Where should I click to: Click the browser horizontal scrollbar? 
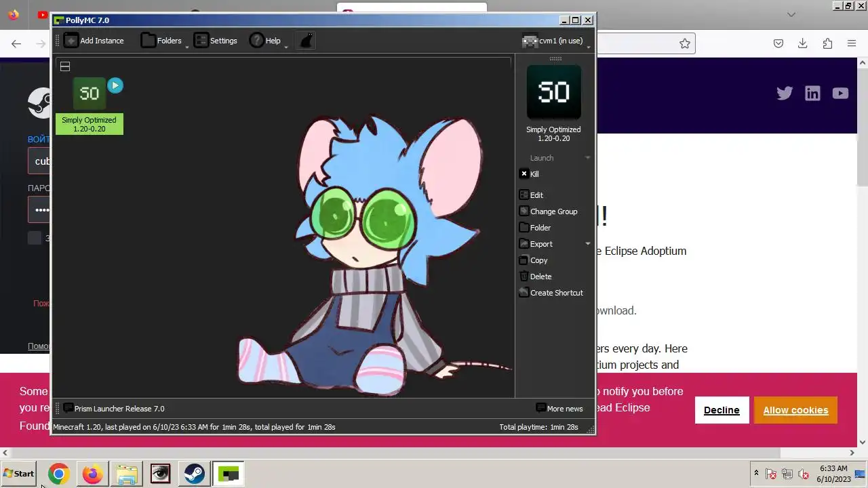(395, 453)
